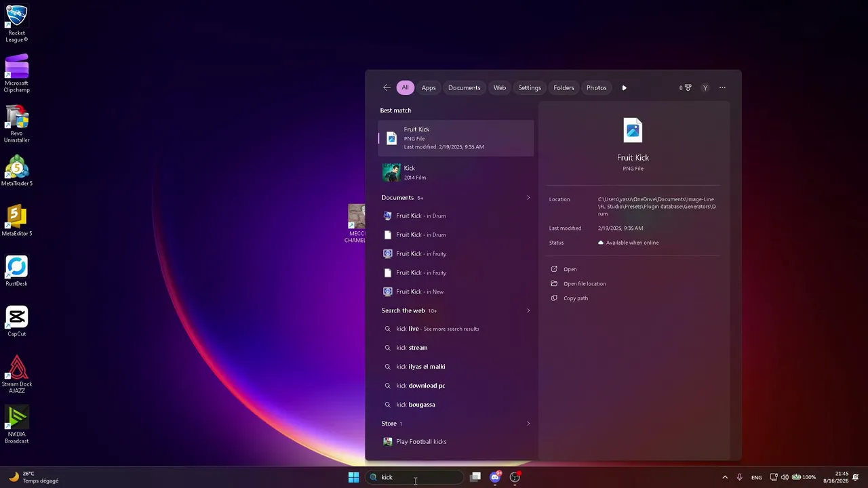The height and width of the screenshot is (488, 868).
Task: Show hidden tray icons with the chevron
Action: pos(725,477)
